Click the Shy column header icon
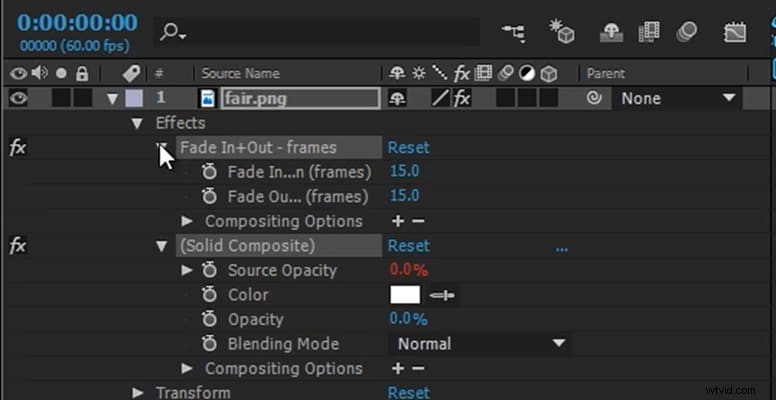 [397, 74]
